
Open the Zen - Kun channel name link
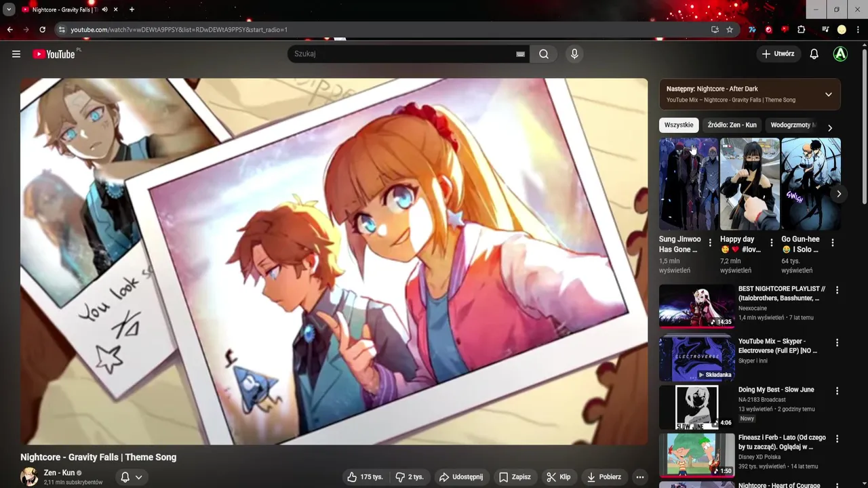[59, 472]
